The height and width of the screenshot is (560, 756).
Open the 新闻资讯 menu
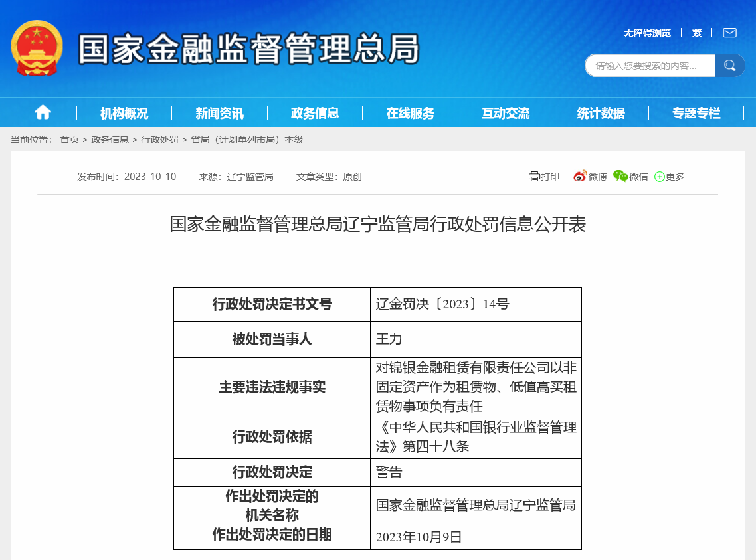[x=220, y=113]
